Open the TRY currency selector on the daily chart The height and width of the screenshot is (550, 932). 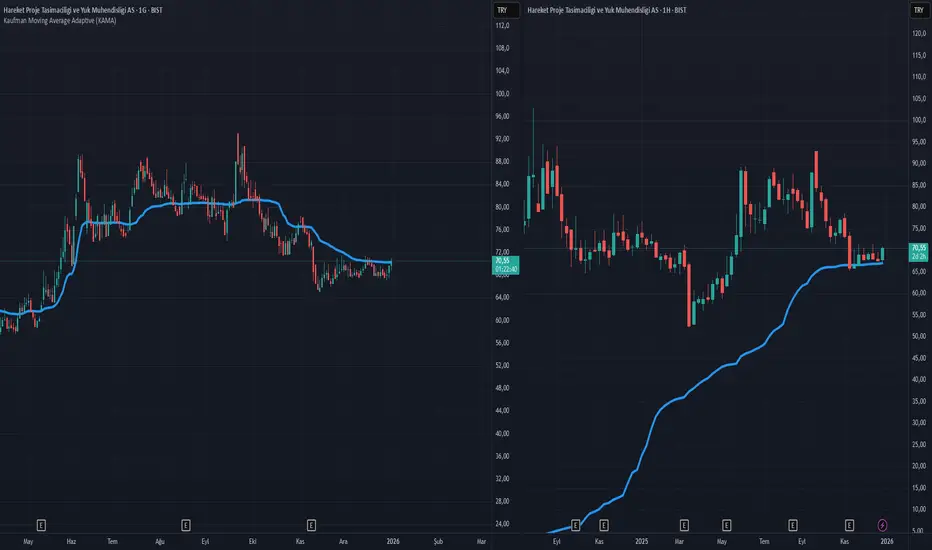505,10
